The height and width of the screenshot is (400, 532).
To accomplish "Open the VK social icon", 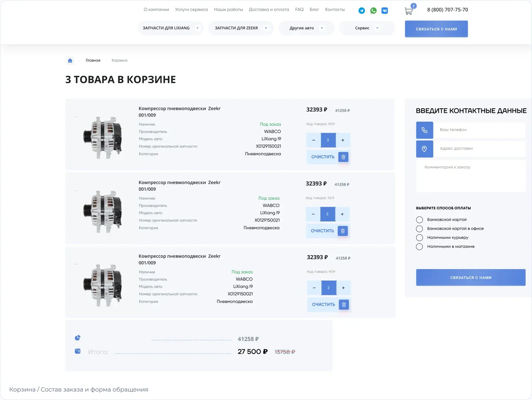I will tap(385, 11).
